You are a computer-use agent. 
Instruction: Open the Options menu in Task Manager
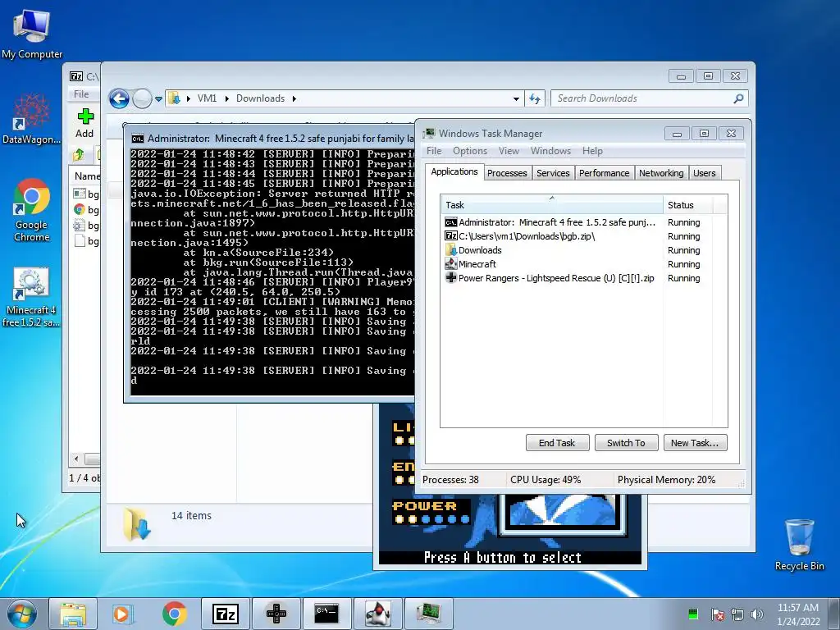coord(470,151)
